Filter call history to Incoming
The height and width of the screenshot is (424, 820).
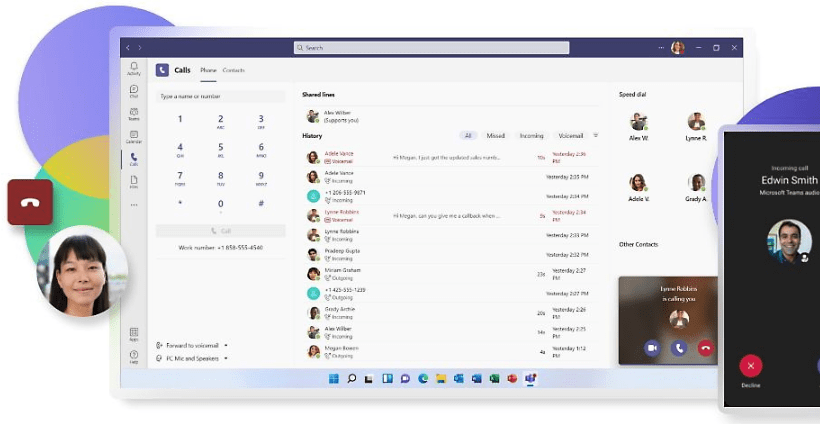tap(531, 136)
